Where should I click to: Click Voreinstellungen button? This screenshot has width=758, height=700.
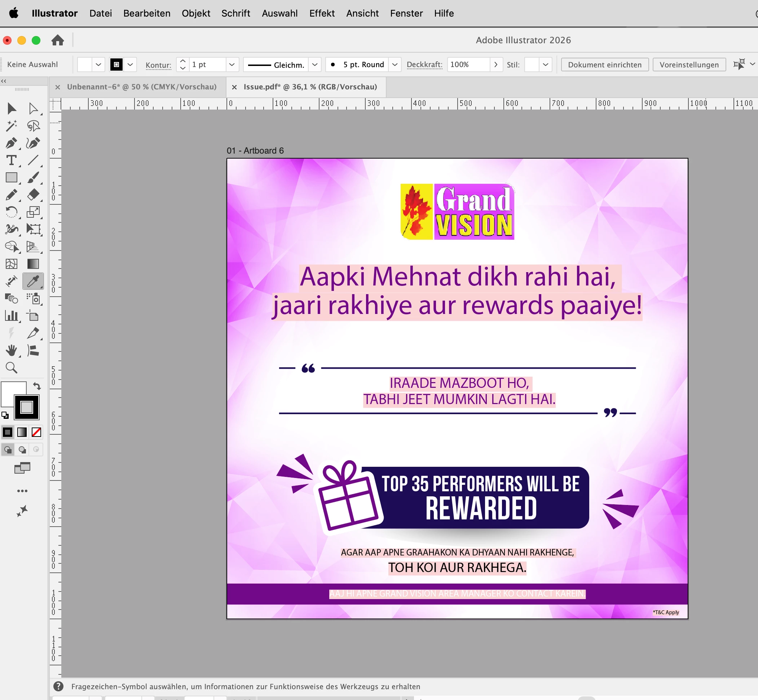click(x=689, y=65)
